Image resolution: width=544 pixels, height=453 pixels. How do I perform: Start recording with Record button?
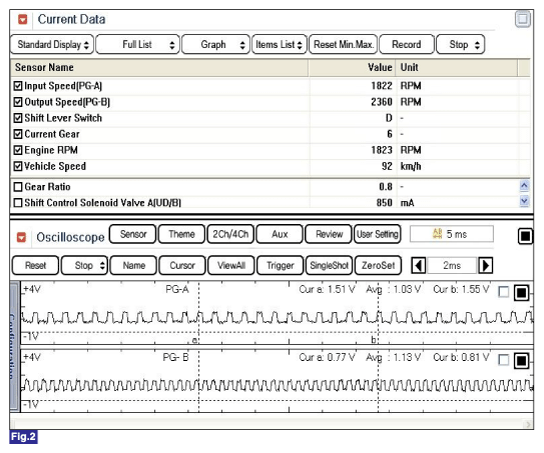coord(407,44)
